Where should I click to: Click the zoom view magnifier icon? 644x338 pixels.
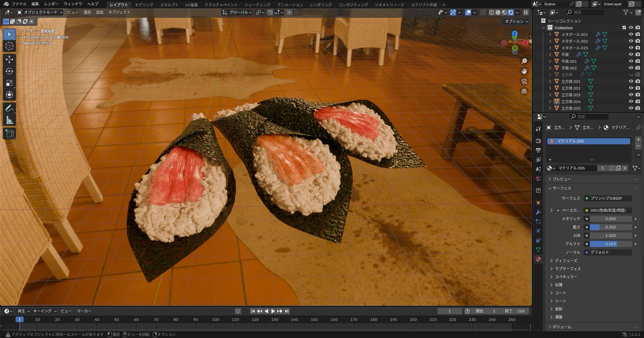click(524, 61)
